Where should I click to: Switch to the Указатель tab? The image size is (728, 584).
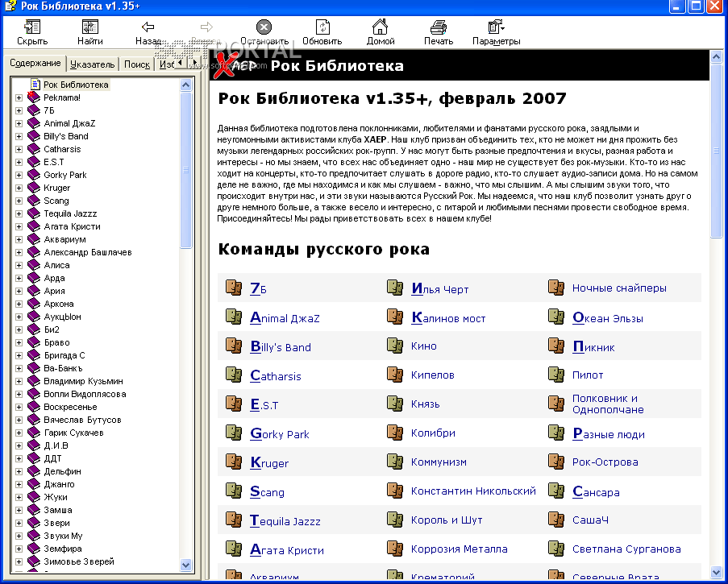click(x=93, y=64)
